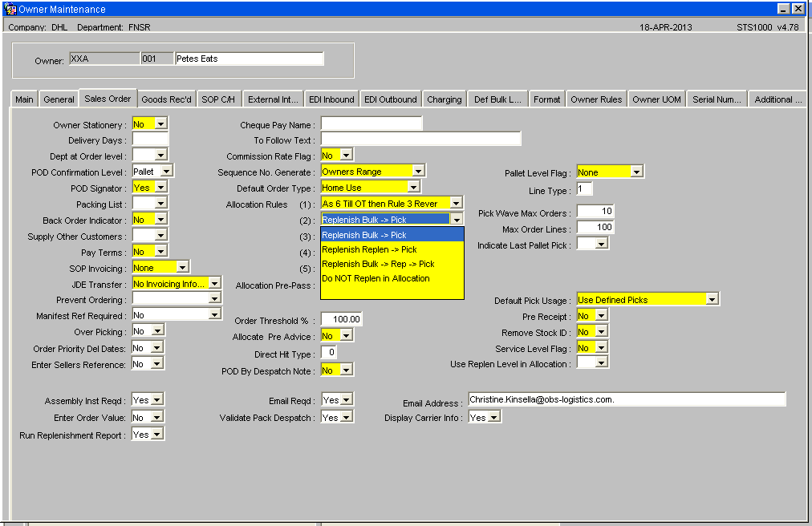The width and height of the screenshot is (812, 526).
Task: Select Replenish Bulk -> Pick list option
Action: (392, 235)
